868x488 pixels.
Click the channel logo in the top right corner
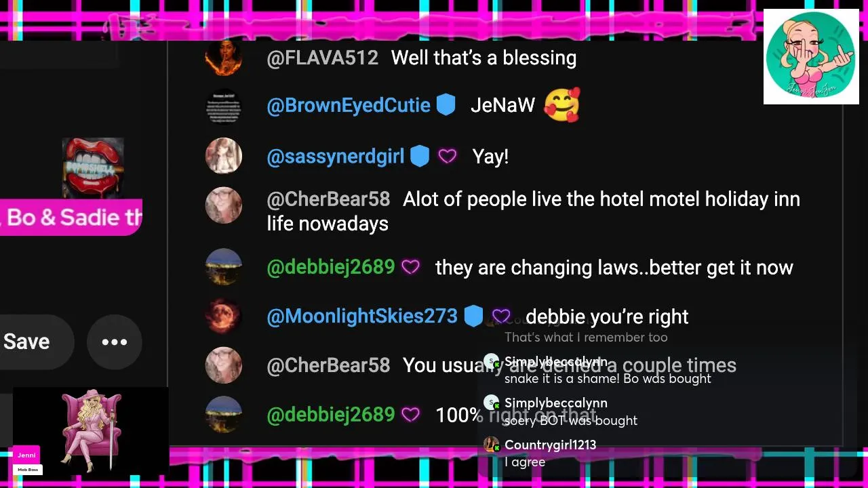click(x=811, y=57)
